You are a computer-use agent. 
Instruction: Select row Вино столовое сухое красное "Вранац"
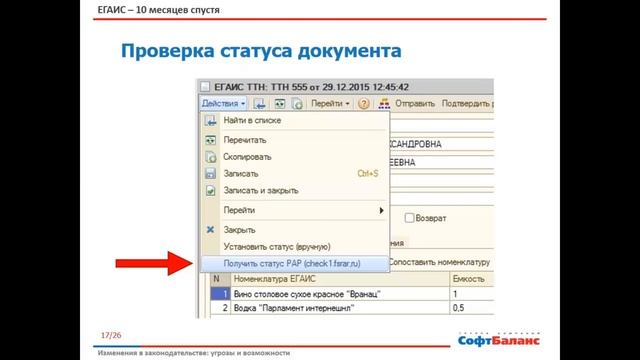340,294
